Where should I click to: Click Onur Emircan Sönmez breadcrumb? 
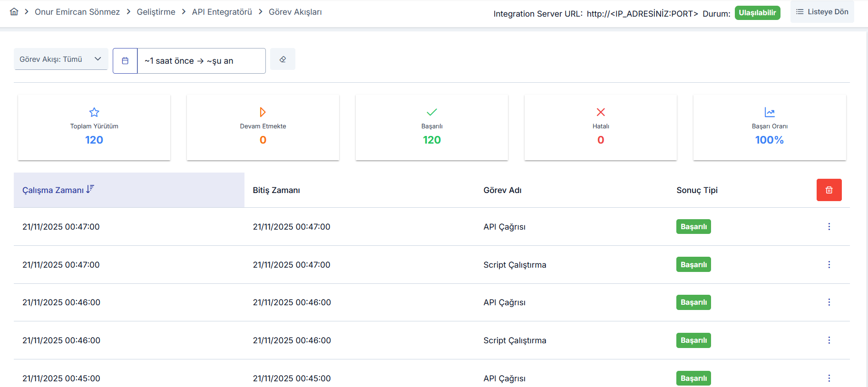[77, 12]
